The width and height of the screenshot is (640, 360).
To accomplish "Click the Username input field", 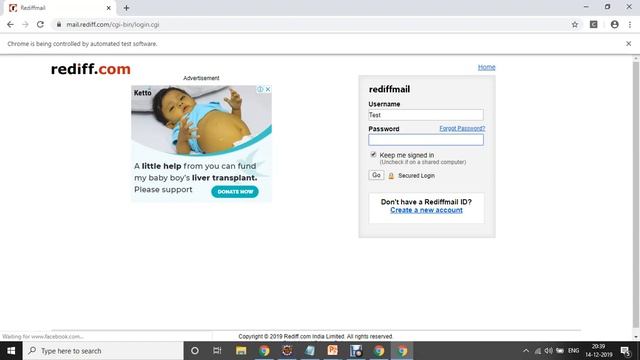I will 426,115.
